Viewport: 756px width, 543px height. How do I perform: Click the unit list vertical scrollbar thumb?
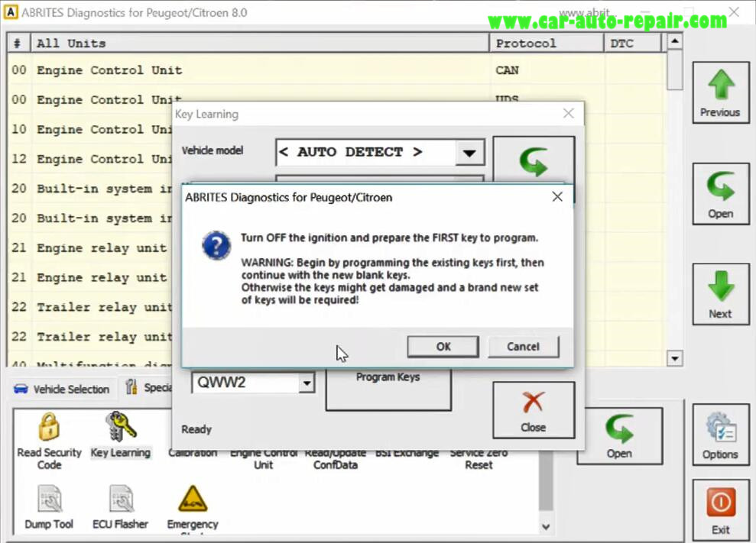(x=675, y=69)
